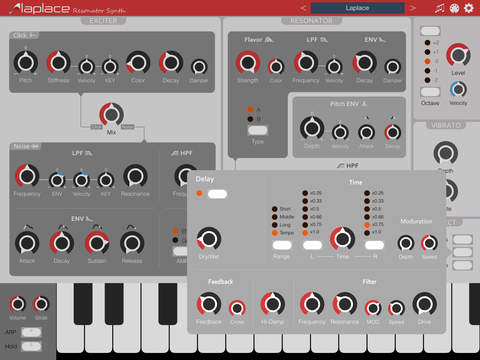
Task: Click the Volume knob beside keyboard
Action: pos(18,304)
